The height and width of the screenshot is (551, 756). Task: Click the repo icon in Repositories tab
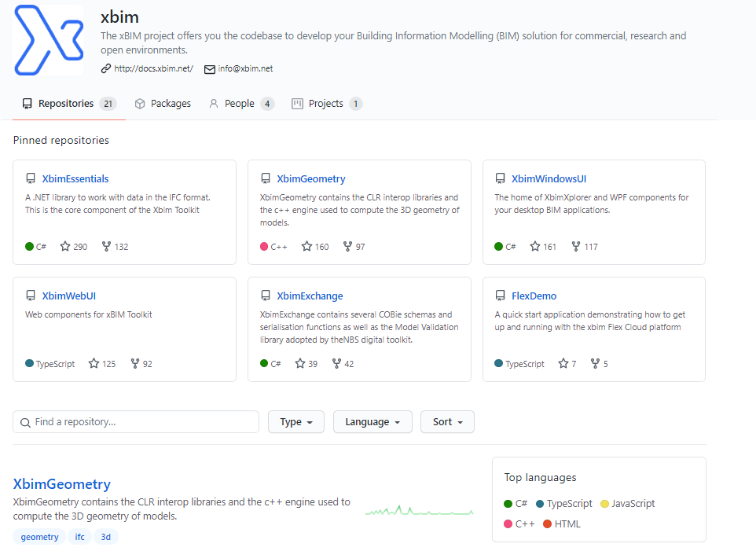(x=28, y=104)
